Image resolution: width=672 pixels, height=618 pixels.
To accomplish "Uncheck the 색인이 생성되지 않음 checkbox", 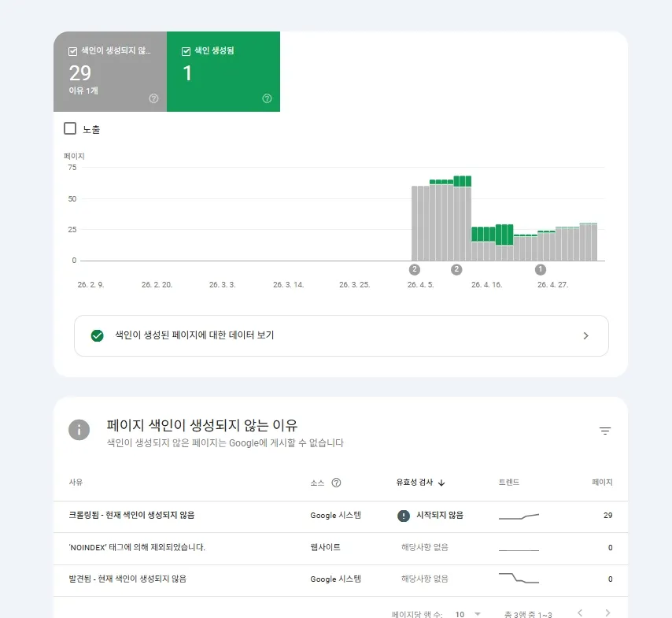I will (x=73, y=51).
